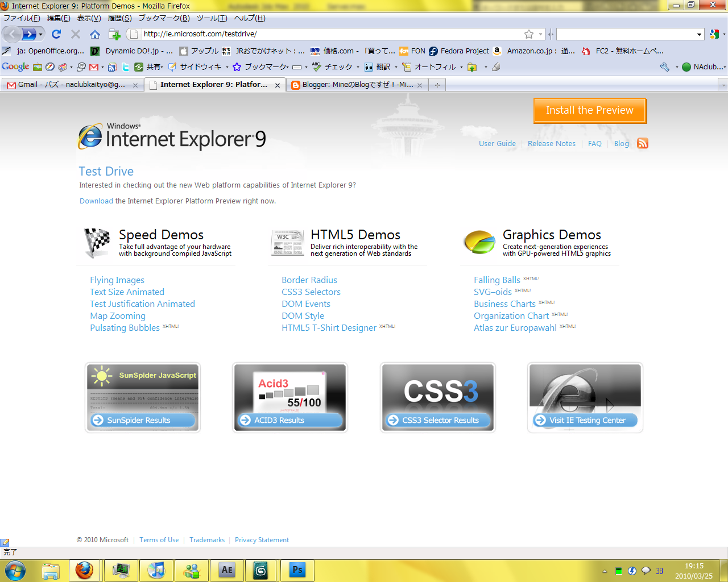Open the History (履歴) menu
728x582 pixels.
tap(119, 18)
